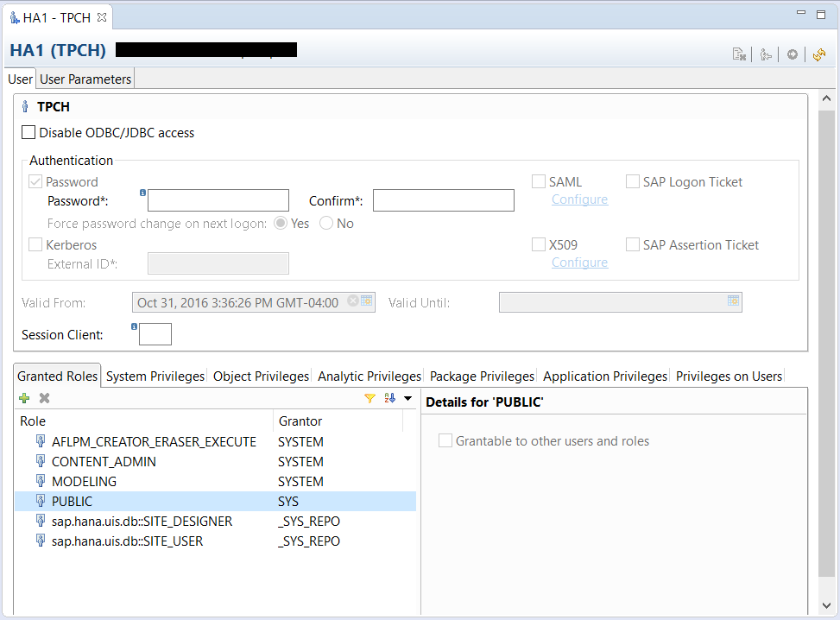Click role icon of MODELING row
Image resolution: width=840 pixels, height=620 pixels.
[x=41, y=481]
